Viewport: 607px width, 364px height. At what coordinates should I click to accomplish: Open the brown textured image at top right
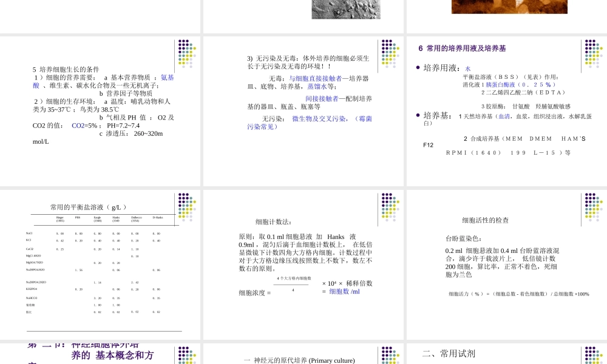[509, 8]
